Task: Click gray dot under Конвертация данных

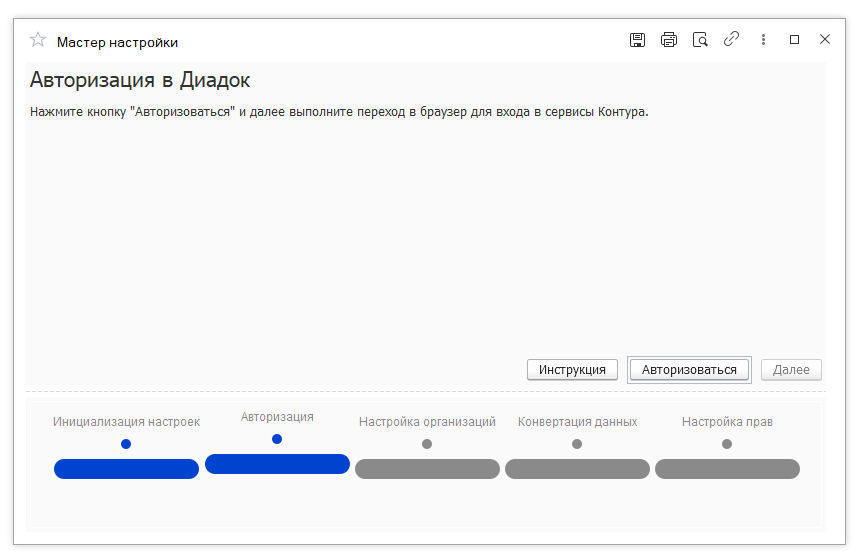Action: point(577,444)
